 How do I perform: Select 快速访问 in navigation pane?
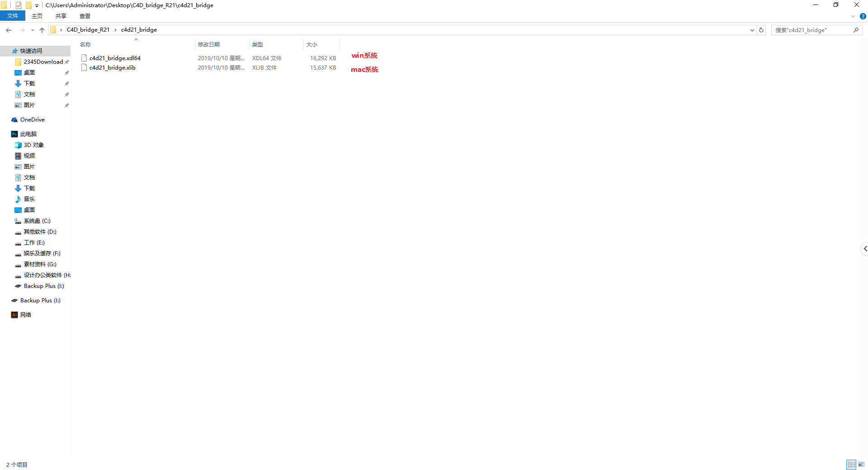[31, 51]
